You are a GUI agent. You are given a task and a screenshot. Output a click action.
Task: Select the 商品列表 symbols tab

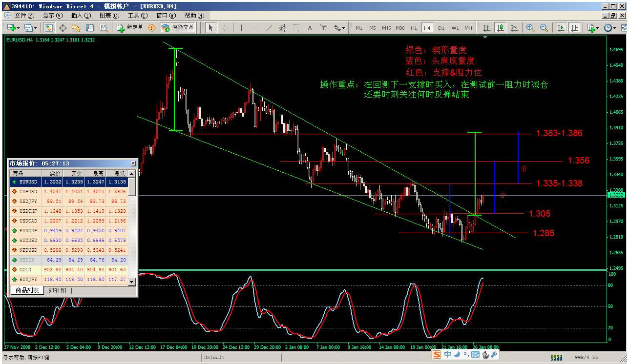pyautogui.click(x=27, y=290)
